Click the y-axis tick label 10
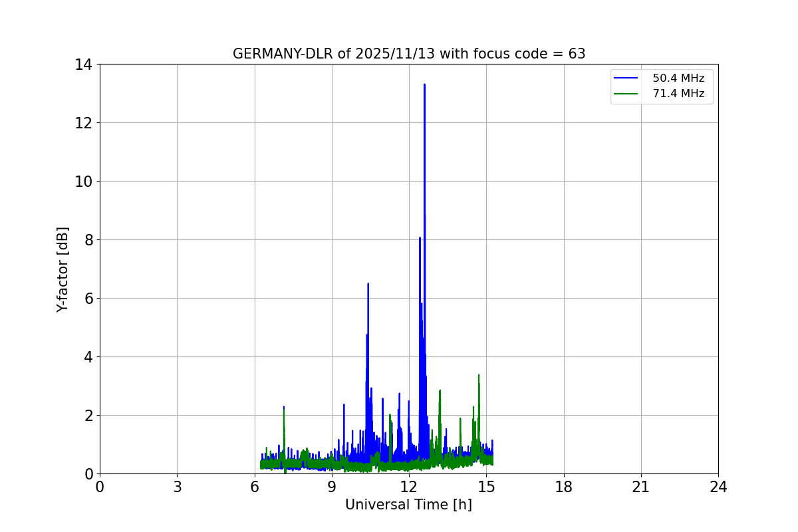The height and width of the screenshot is (532, 798). 84,182
